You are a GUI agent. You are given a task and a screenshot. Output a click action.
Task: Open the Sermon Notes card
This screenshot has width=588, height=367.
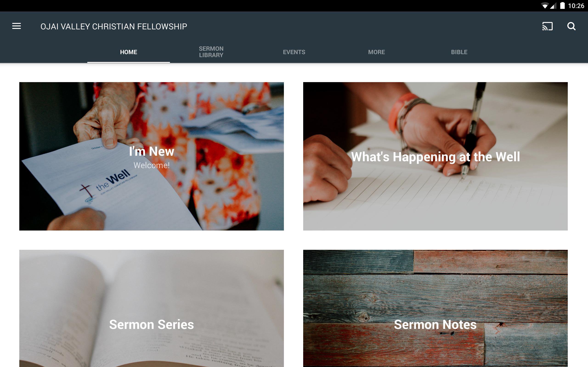coord(435,308)
